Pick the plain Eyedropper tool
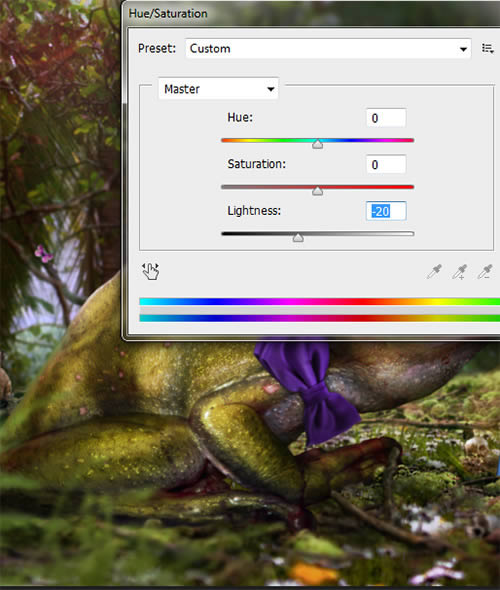Image resolution: width=500 pixels, height=590 pixels. [x=435, y=271]
